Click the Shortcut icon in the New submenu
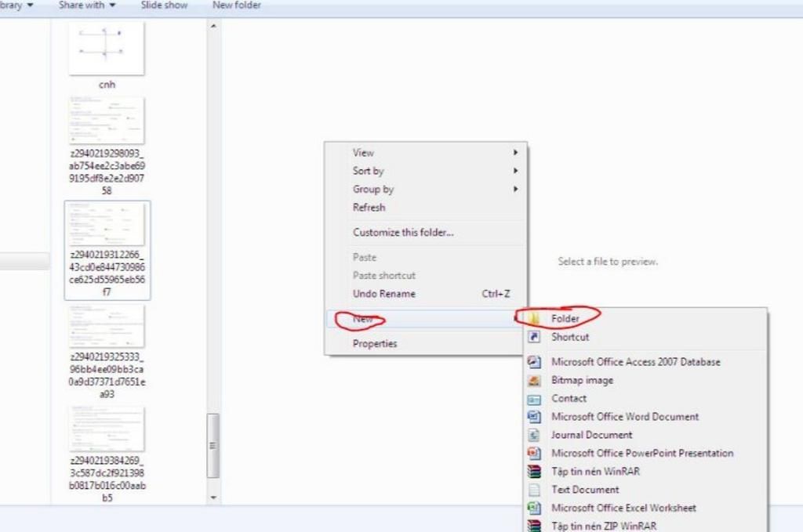This screenshot has height=532, width=803. (534, 337)
